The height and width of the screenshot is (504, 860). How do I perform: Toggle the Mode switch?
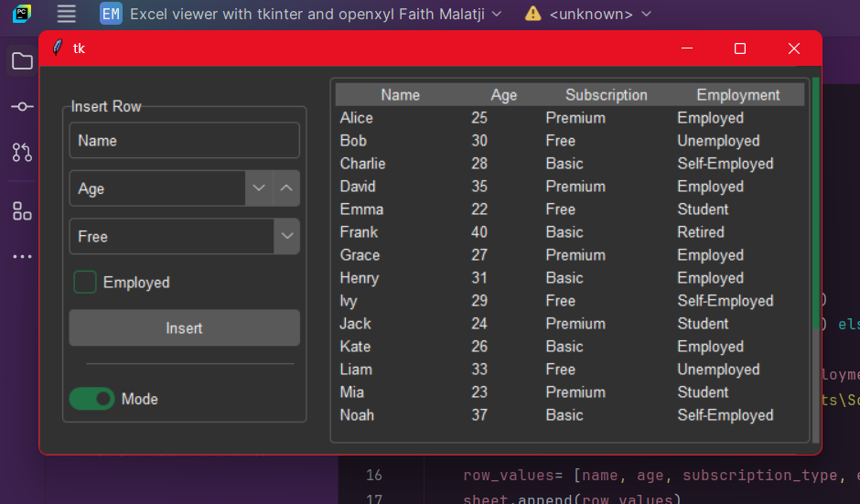tap(91, 399)
